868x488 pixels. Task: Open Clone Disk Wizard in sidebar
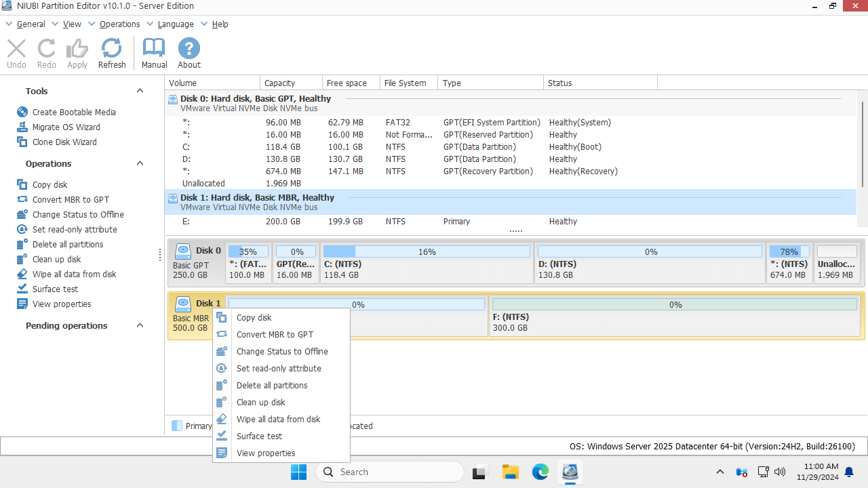(x=64, y=142)
